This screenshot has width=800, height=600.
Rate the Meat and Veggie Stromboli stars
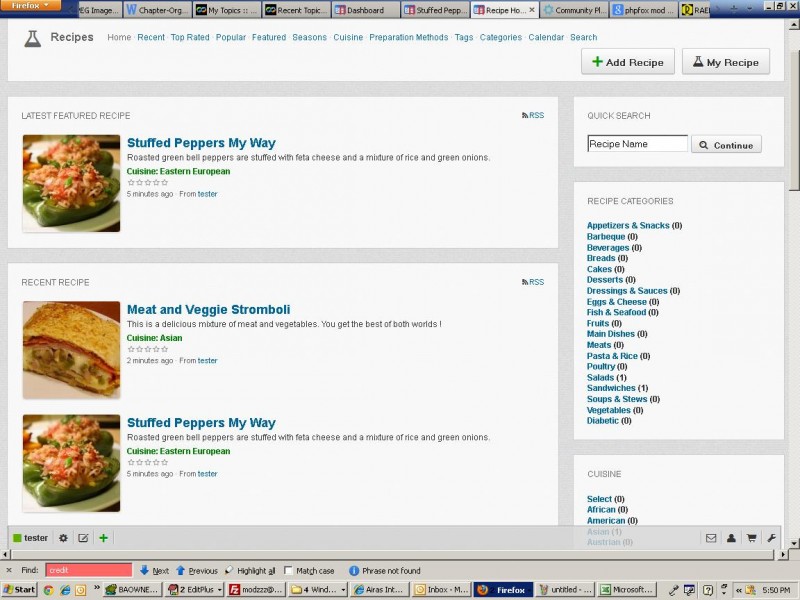pyautogui.click(x=147, y=349)
